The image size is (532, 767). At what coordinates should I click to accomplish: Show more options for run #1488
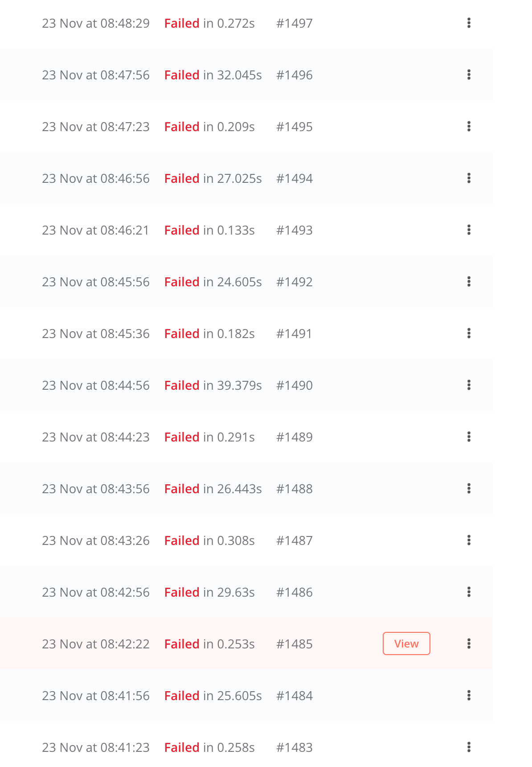(469, 489)
